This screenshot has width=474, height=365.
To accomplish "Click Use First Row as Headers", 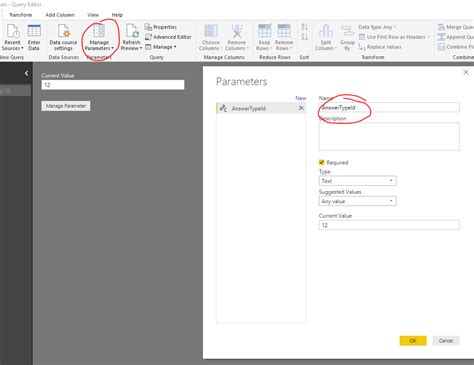I will tap(394, 37).
